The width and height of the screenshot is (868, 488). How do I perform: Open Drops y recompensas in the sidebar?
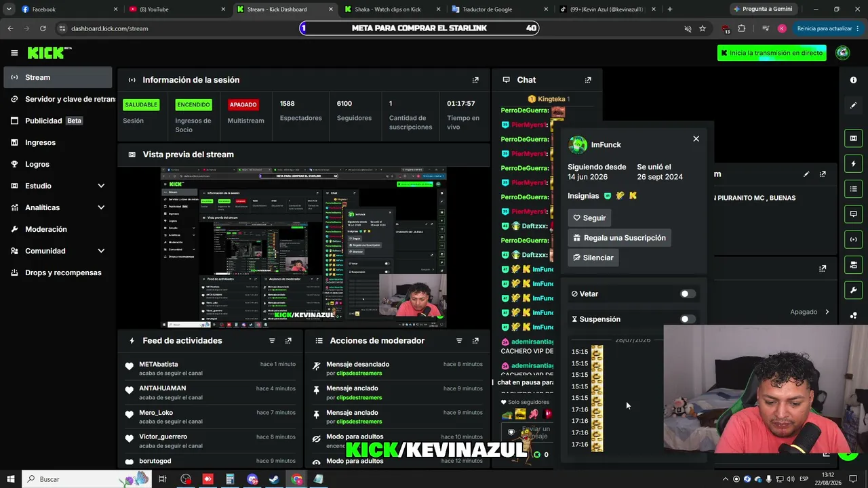click(58, 272)
